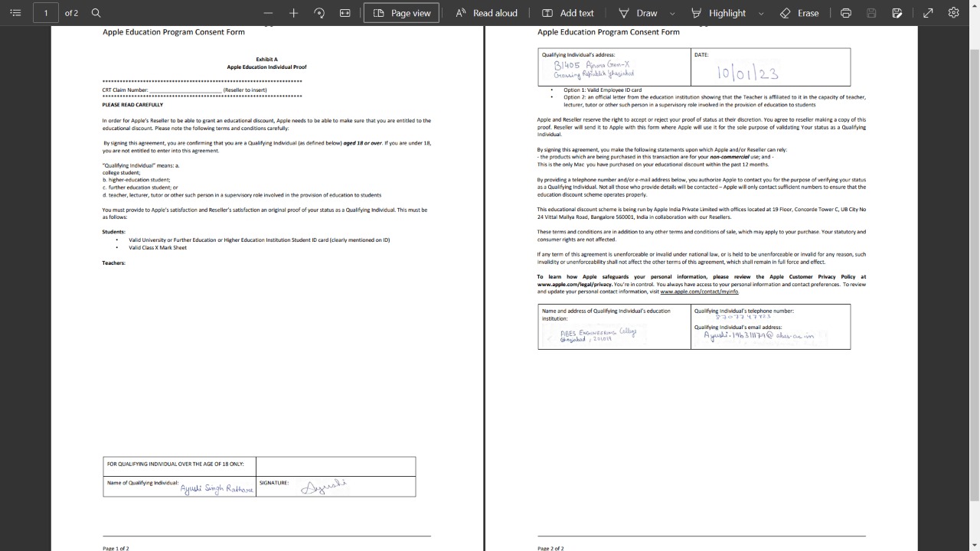Click the www.apple.com/legal/privacy link

pyautogui.click(x=575, y=285)
